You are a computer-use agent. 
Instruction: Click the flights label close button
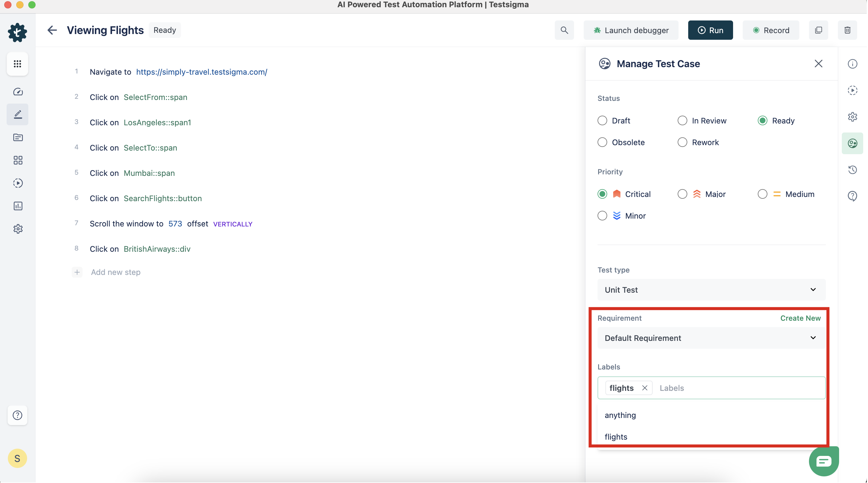coord(645,388)
